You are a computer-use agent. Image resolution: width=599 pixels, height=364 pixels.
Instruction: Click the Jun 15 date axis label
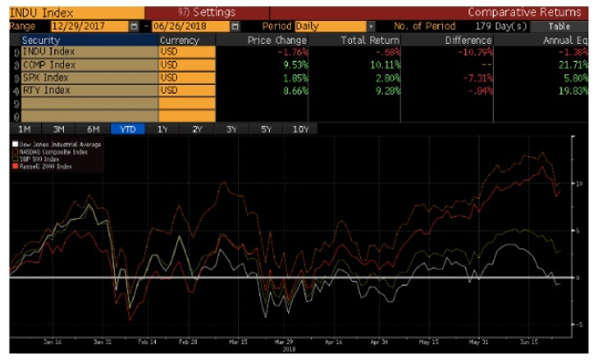click(x=529, y=342)
